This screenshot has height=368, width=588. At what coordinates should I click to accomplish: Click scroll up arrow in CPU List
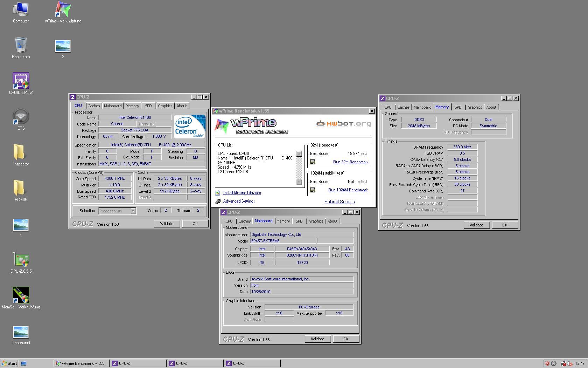(299, 154)
